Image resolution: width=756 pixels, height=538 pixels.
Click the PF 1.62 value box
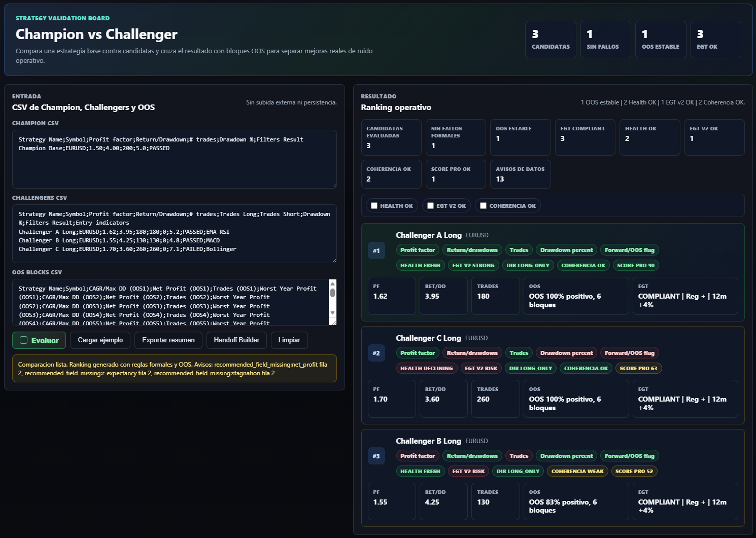coord(392,296)
